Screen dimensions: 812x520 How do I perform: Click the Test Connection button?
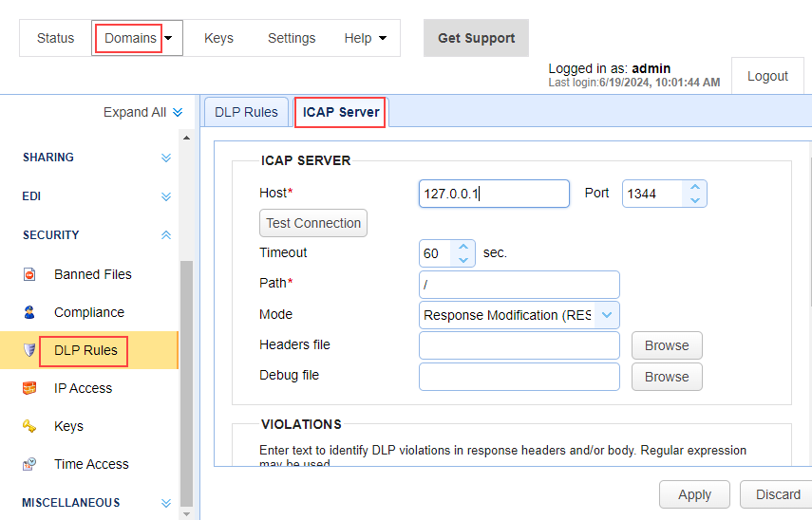click(313, 223)
